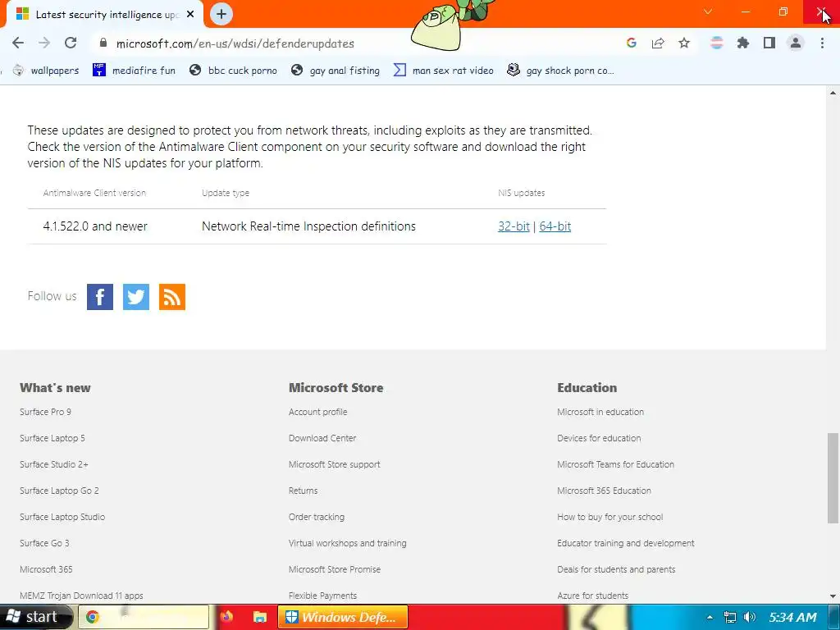
Task: Click the 5:34 AM taskbar clock
Action: [x=793, y=617]
